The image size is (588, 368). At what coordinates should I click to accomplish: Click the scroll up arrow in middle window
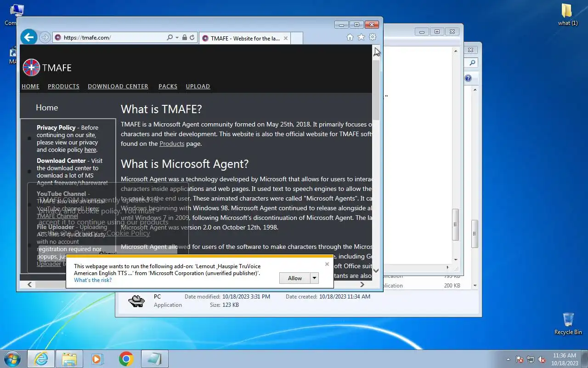(x=456, y=51)
